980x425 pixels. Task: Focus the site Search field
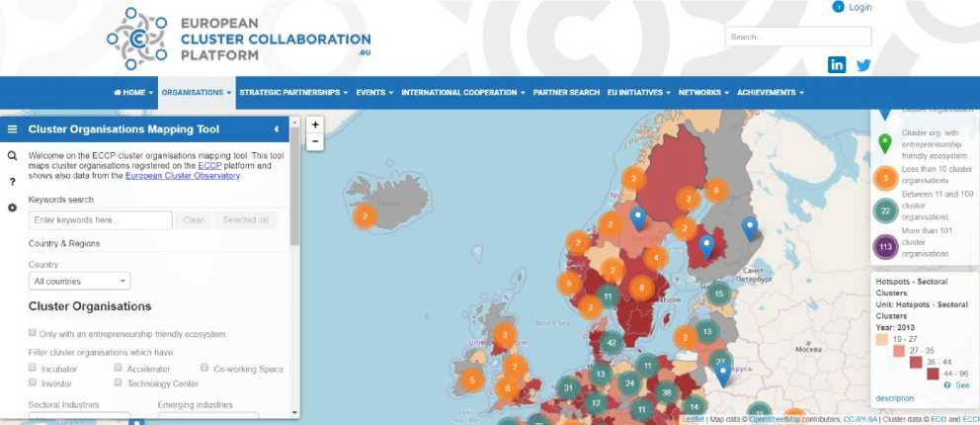[798, 37]
